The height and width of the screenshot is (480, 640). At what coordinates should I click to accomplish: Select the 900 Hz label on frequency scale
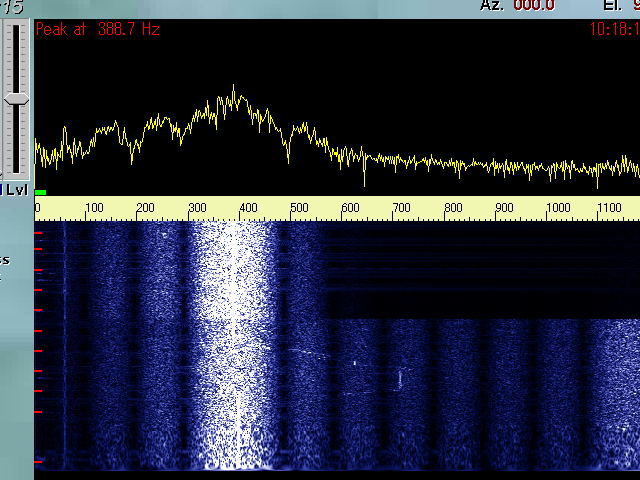tap(505, 208)
